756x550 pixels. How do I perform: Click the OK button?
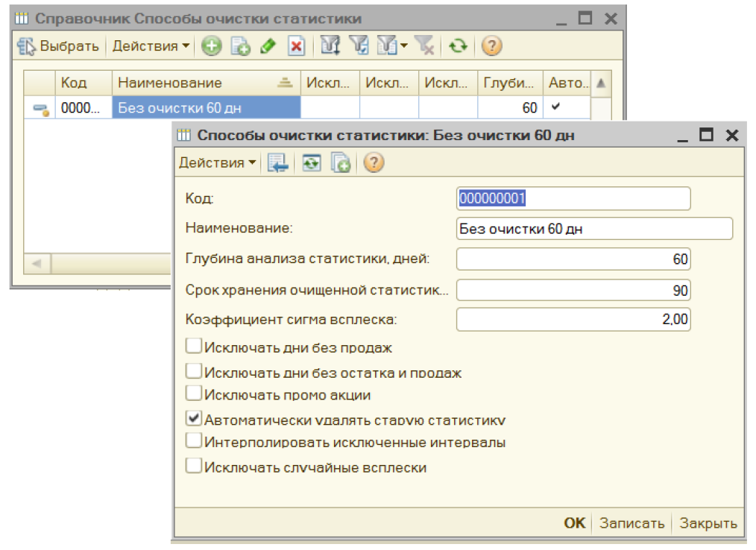pyautogui.click(x=574, y=523)
